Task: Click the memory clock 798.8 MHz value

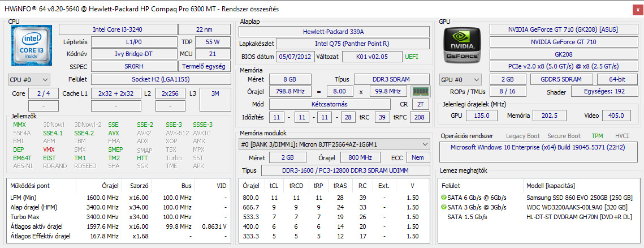Action: point(291,91)
